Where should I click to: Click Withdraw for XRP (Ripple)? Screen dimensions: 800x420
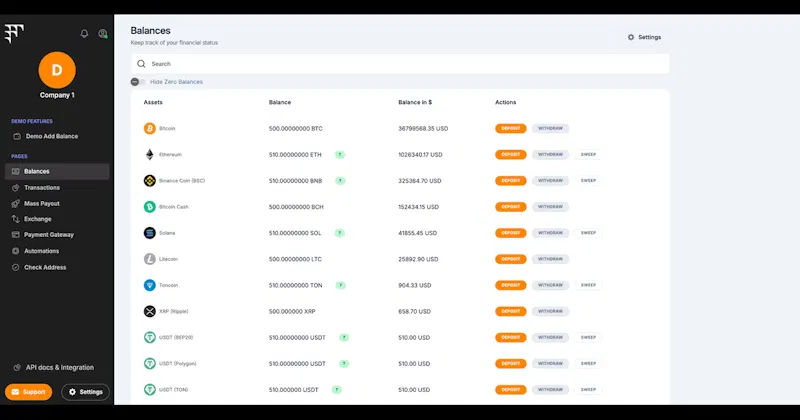(x=551, y=311)
